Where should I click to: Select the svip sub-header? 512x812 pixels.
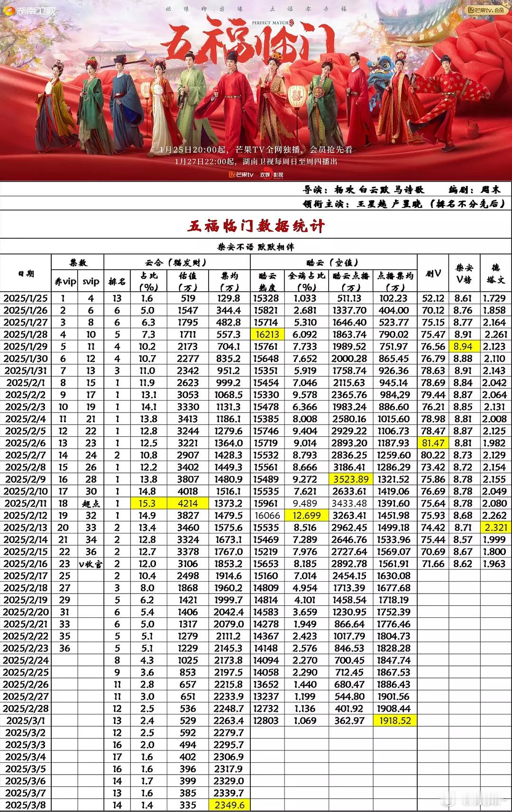[x=91, y=281]
